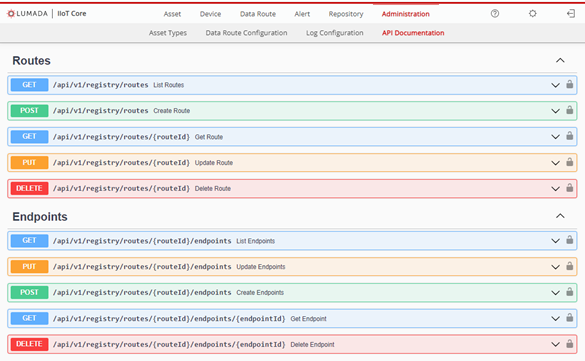Collapse the Endpoints section
Viewport: 585px width, 361px height.
560,216
